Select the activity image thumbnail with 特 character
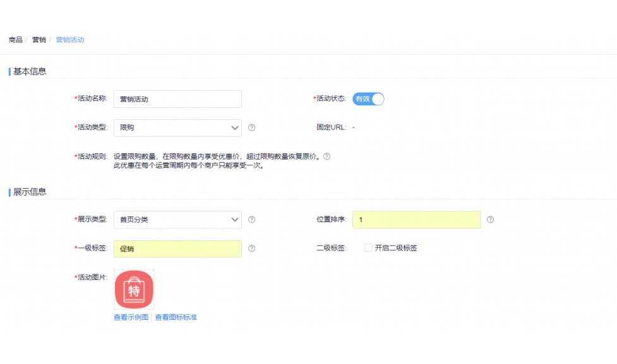The height and width of the screenshot is (364, 617). click(133, 288)
